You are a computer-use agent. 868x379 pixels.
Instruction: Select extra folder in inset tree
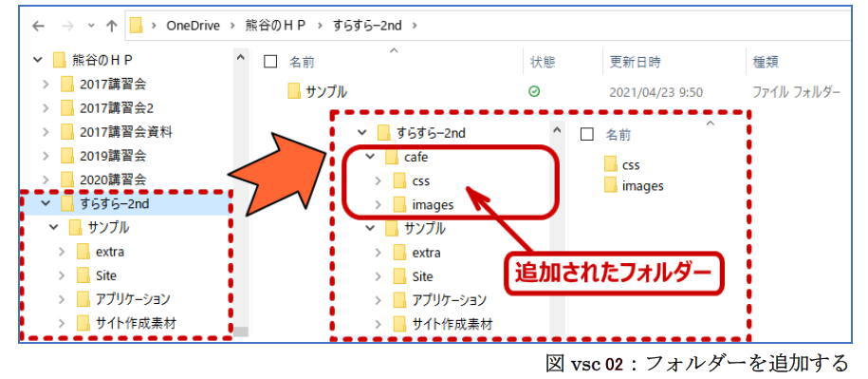pos(426,253)
